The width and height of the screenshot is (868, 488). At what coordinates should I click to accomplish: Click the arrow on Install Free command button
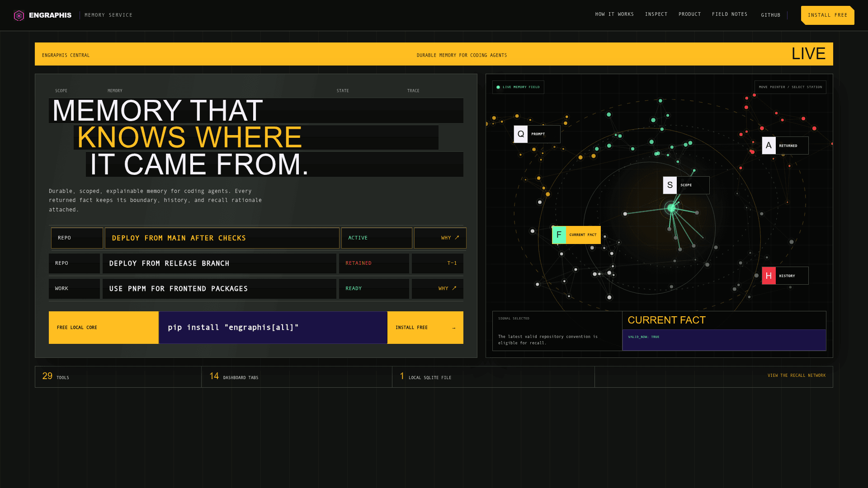click(x=454, y=328)
